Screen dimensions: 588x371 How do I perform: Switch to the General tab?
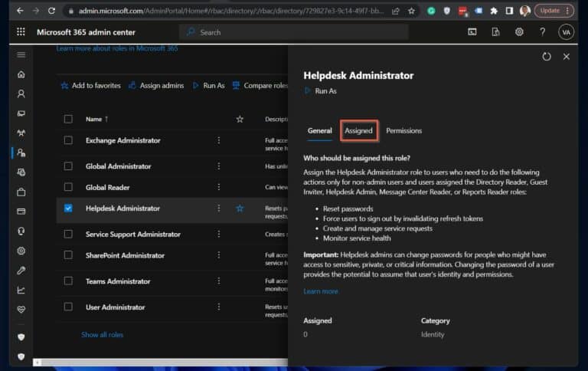319,130
